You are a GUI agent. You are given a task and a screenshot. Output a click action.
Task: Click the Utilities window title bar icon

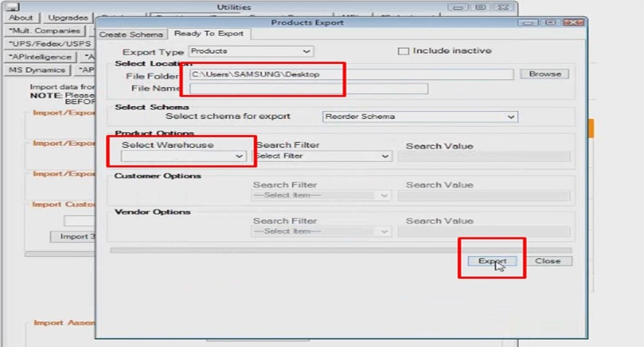tap(12, 7)
